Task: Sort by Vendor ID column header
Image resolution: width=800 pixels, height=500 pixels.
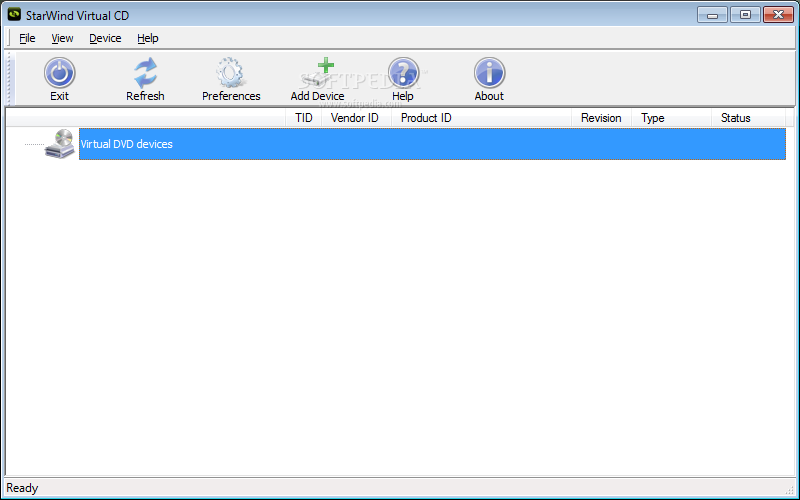Action: pyautogui.click(x=355, y=118)
